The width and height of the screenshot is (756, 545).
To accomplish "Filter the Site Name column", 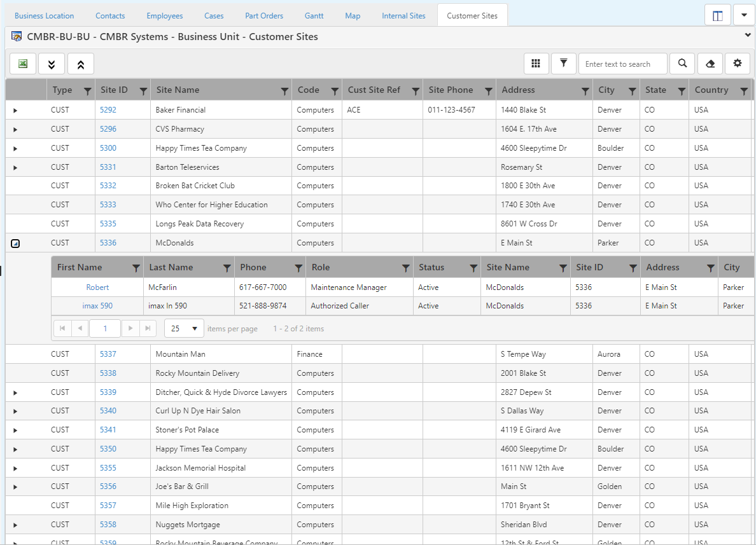I will 284,91.
